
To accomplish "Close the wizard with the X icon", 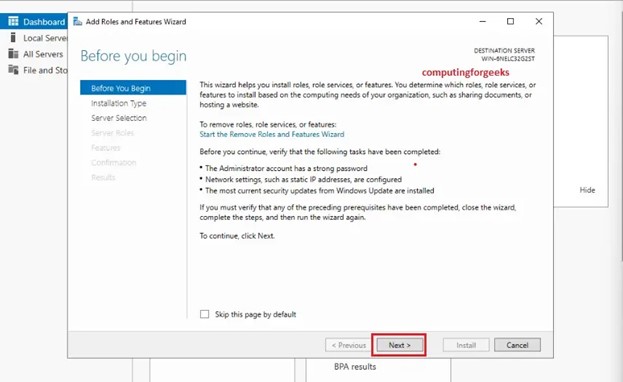I will 539,21.
